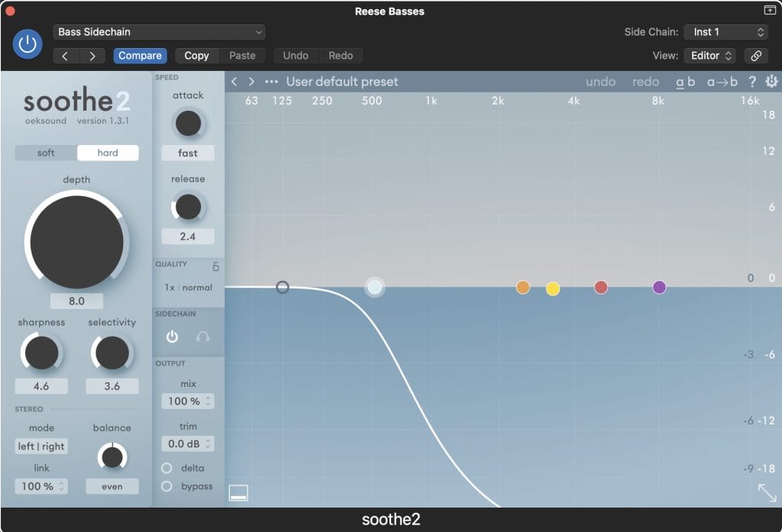This screenshot has height=532, width=782.
Task: Select the 1x quality option
Action: 170,288
